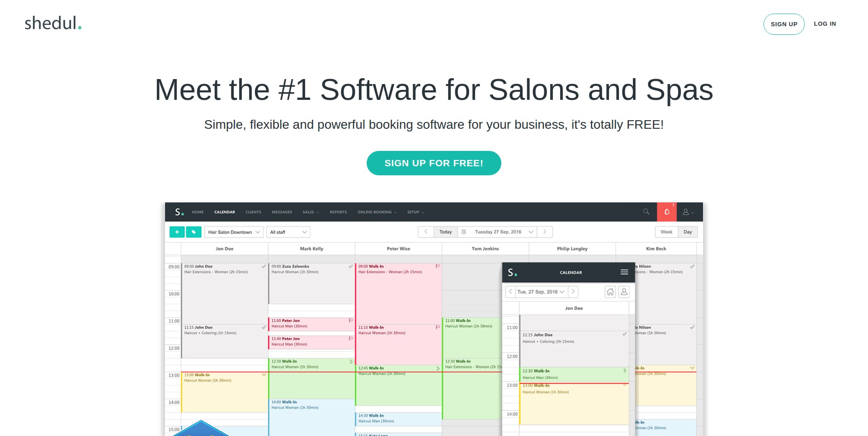The height and width of the screenshot is (436, 868).
Task: Open the HOME menu item
Action: pos(198,212)
